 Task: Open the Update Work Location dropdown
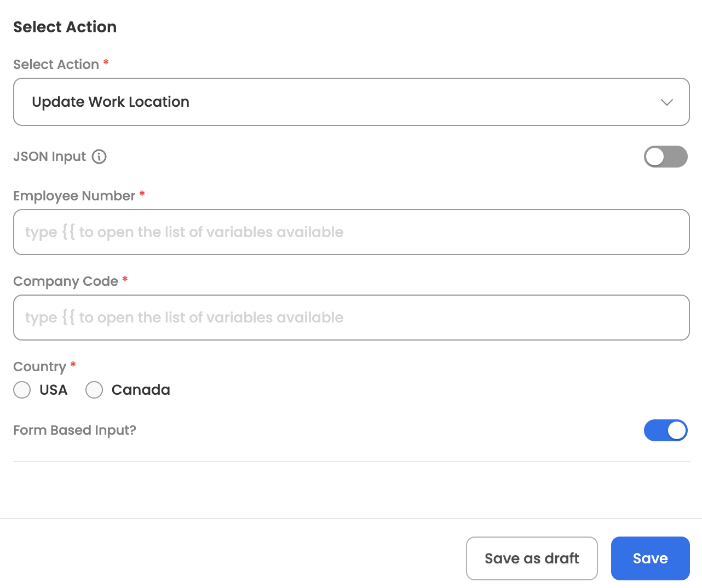coord(351,102)
